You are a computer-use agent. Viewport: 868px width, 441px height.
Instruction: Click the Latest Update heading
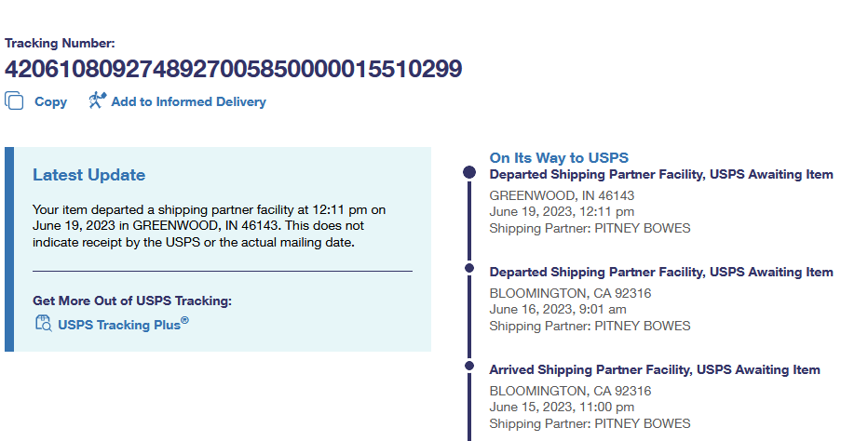88,175
